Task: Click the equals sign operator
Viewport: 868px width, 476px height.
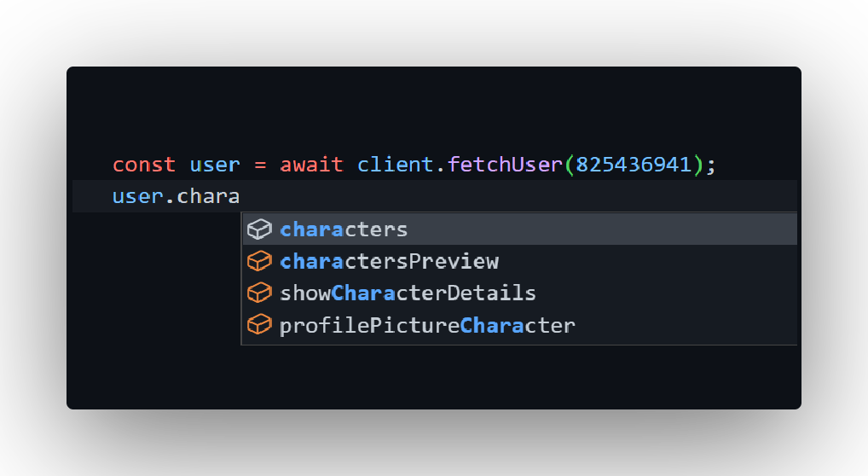Action: (260, 164)
